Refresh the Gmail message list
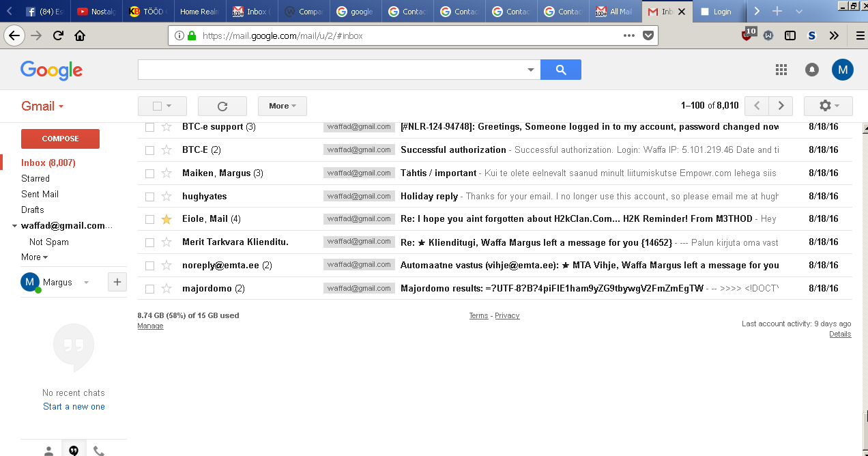The width and height of the screenshot is (868, 456). pyautogui.click(x=222, y=106)
